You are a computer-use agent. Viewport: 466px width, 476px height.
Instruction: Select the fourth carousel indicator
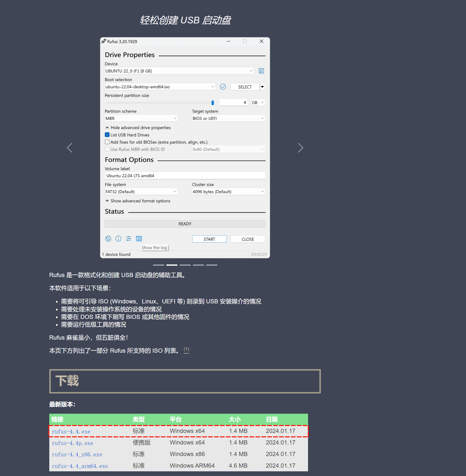click(x=198, y=265)
